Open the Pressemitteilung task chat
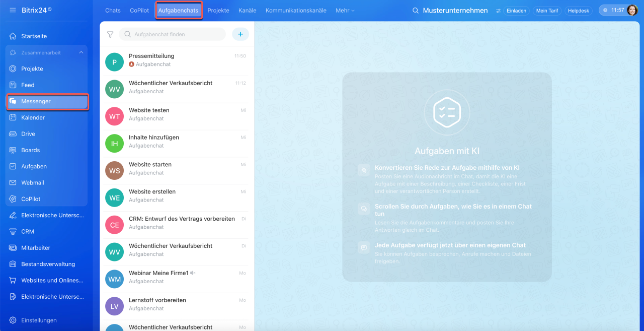644x331 pixels. pos(177,60)
